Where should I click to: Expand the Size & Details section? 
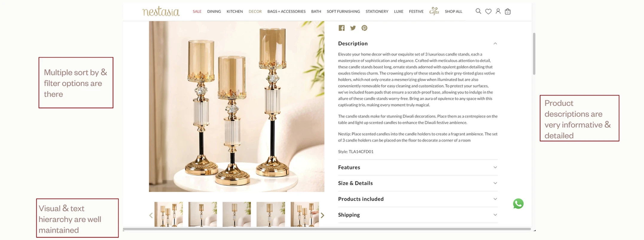418,183
